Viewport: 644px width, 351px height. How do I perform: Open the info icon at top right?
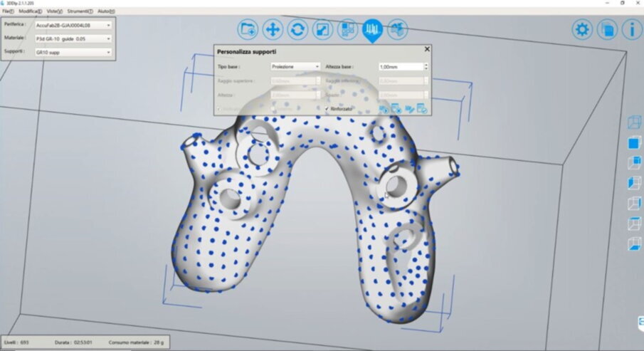(631, 29)
